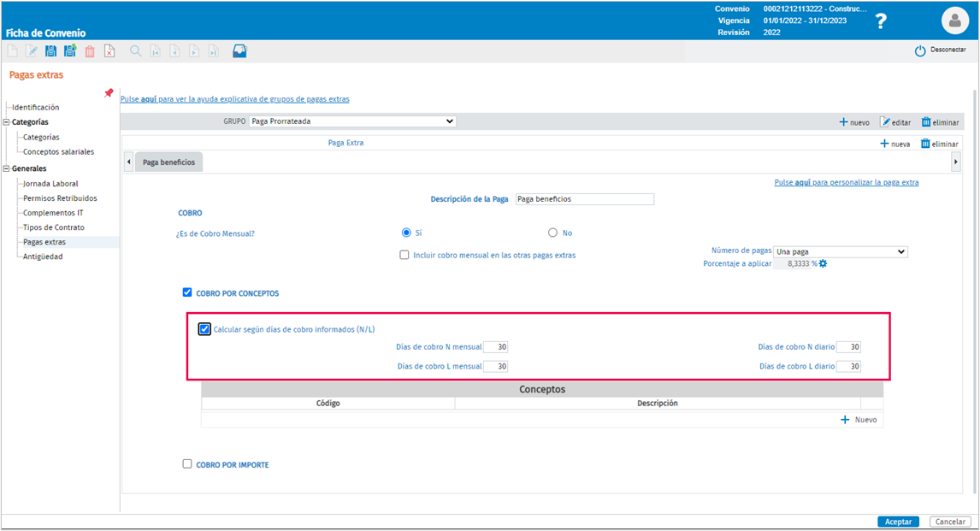Open search with the magnifying glass icon
Viewport: 980px width, 531px height.
click(x=135, y=51)
